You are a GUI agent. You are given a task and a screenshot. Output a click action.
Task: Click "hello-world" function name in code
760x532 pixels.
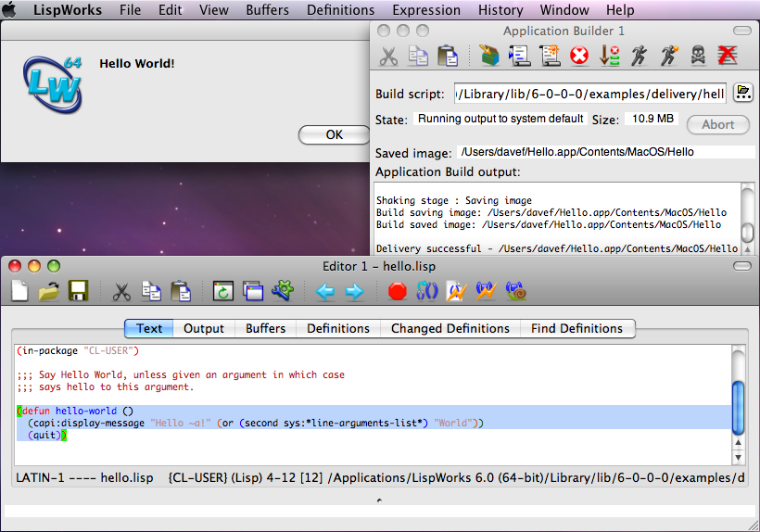pyautogui.click(x=86, y=411)
